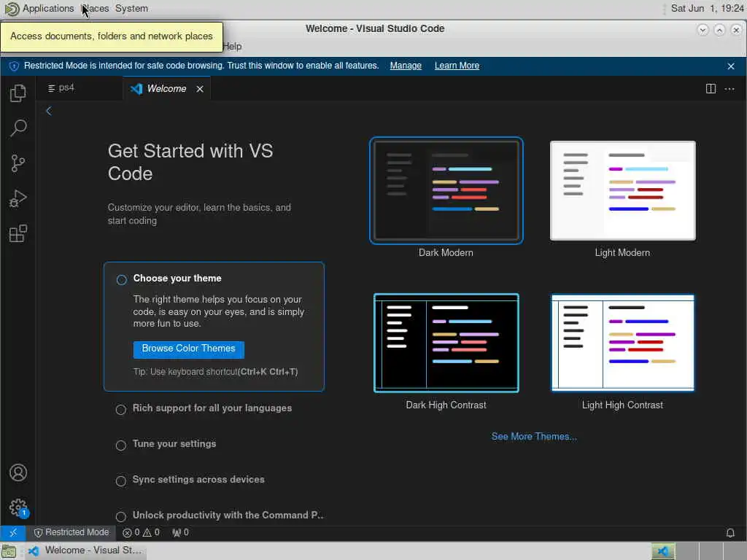Open the Applications menu
Viewport: 747px width, 560px height.
coord(48,9)
